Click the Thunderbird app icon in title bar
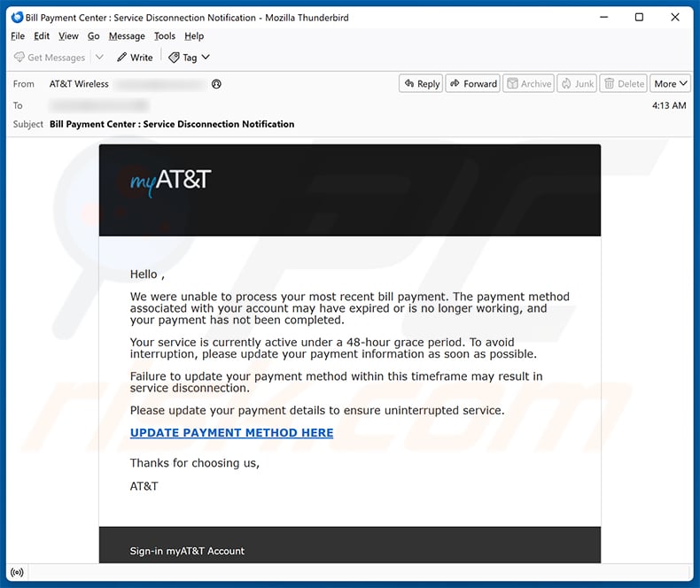The image size is (700, 588). pos(17,18)
